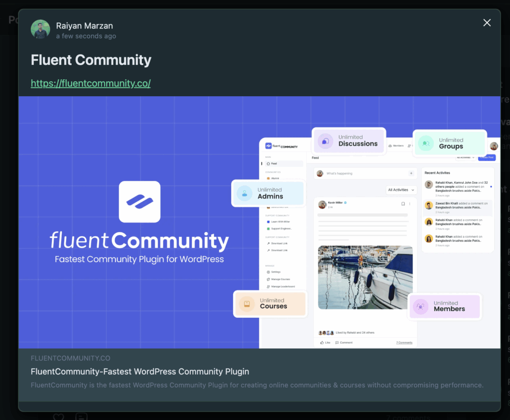
Task: Open "FluentCommunity-Fastest WordPress Community Plugin" title
Action: coord(140,372)
